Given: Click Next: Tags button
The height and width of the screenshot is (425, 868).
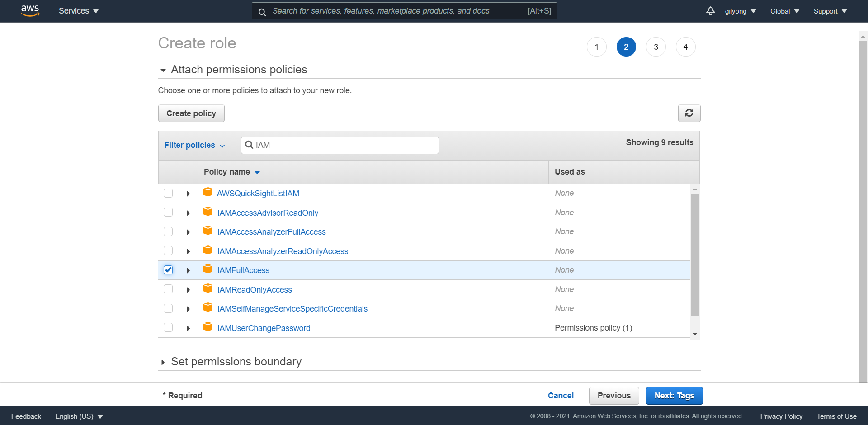Looking at the screenshot, I should click(x=675, y=396).
